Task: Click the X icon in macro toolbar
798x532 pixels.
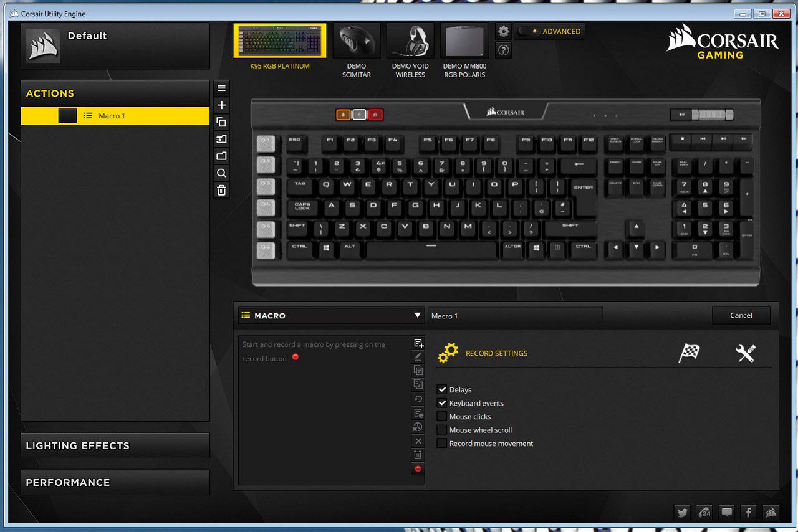Action: coord(418,441)
